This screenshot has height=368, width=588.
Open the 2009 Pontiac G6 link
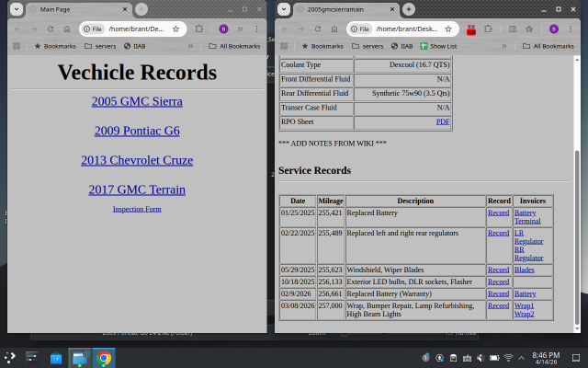coord(137,131)
